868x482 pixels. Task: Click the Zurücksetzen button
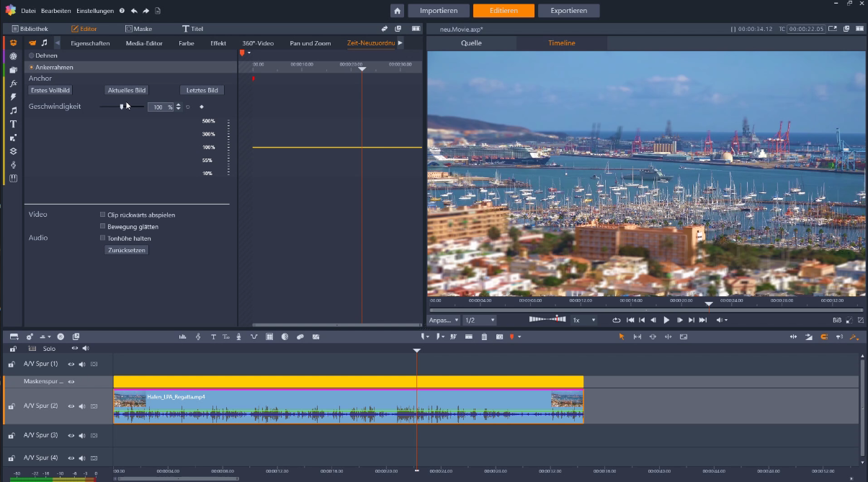coord(127,249)
